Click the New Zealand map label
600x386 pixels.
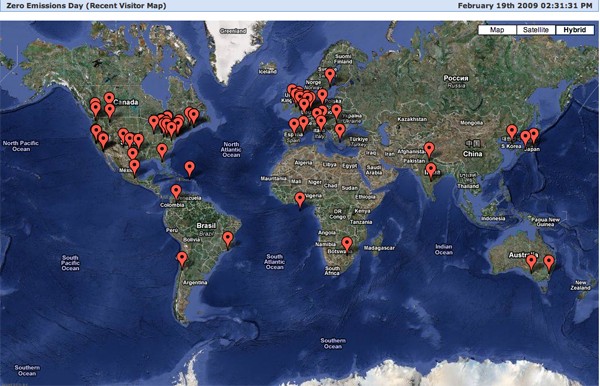point(580,285)
